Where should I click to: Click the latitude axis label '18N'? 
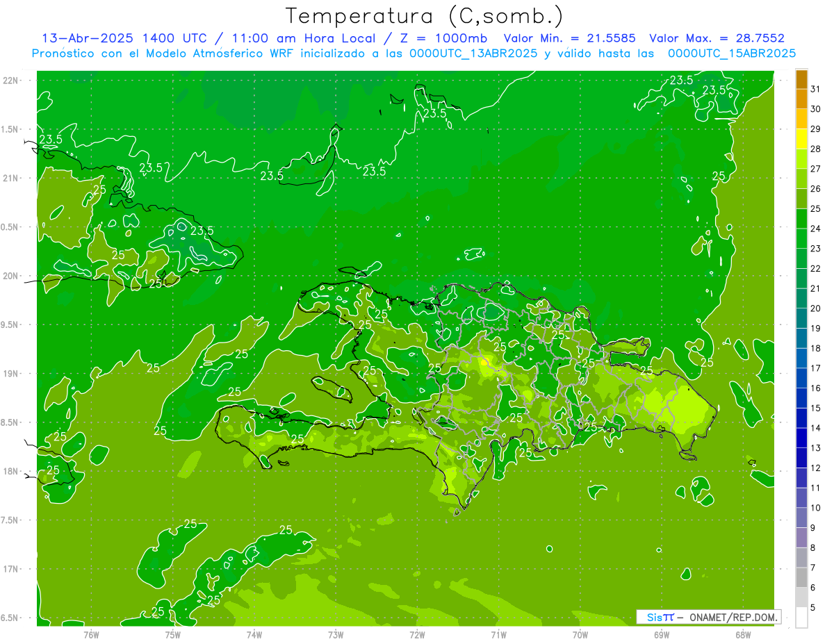tap(12, 471)
